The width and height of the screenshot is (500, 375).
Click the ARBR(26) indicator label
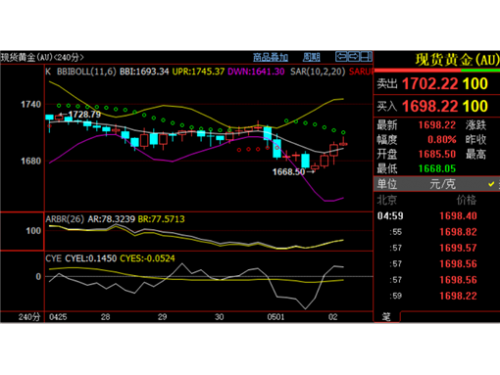[65, 219]
